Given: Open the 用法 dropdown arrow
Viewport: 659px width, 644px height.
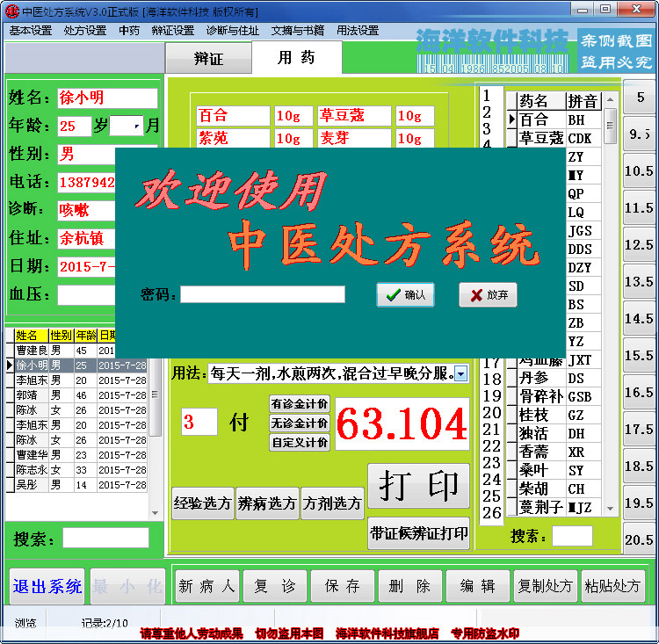Looking at the screenshot, I should pyautogui.click(x=461, y=374).
